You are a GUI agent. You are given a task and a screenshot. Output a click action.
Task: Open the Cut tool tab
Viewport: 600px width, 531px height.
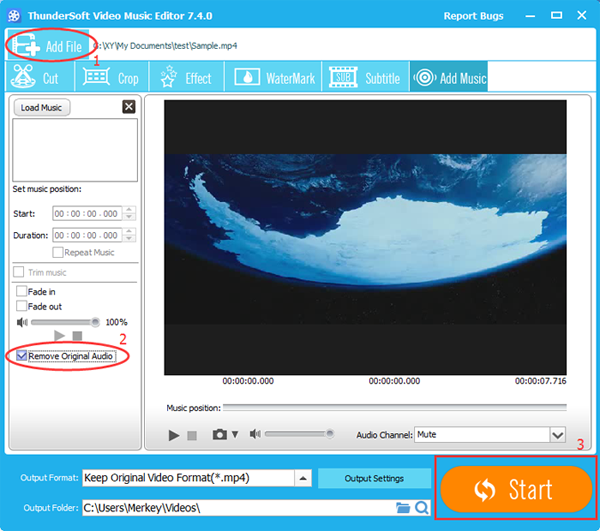tap(38, 78)
